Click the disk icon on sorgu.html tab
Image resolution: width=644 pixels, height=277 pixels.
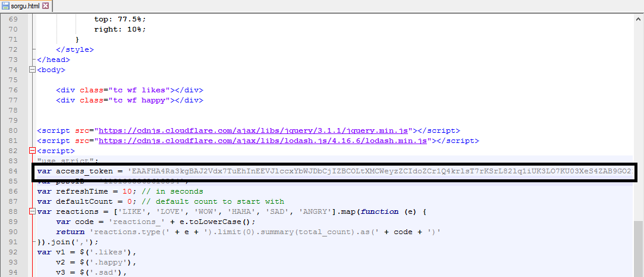click(x=6, y=6)
